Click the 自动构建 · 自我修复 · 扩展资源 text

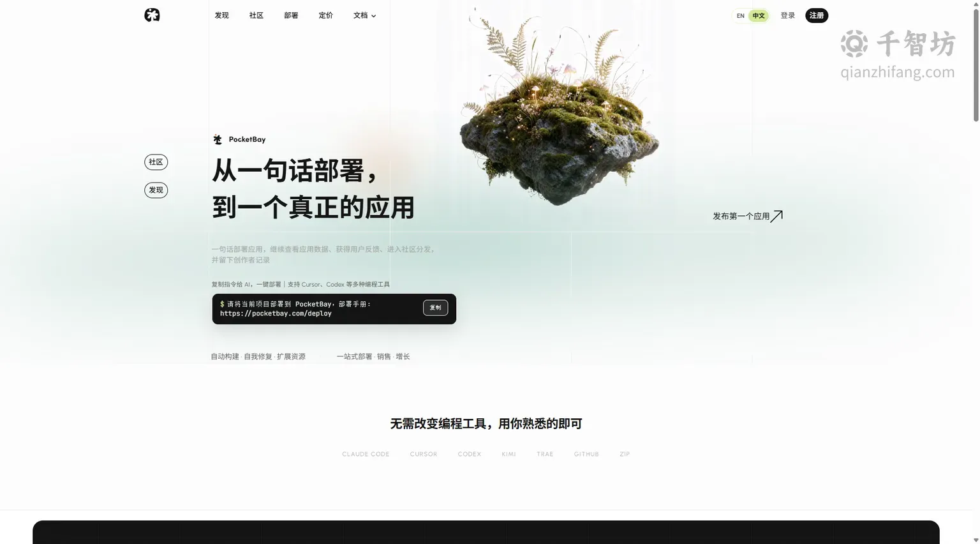(x=258, y=357)
